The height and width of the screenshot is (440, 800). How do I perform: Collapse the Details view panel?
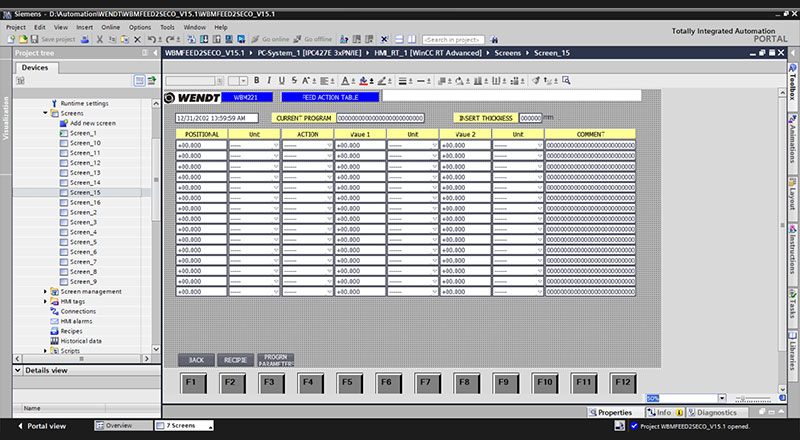[x=18, y=370]
